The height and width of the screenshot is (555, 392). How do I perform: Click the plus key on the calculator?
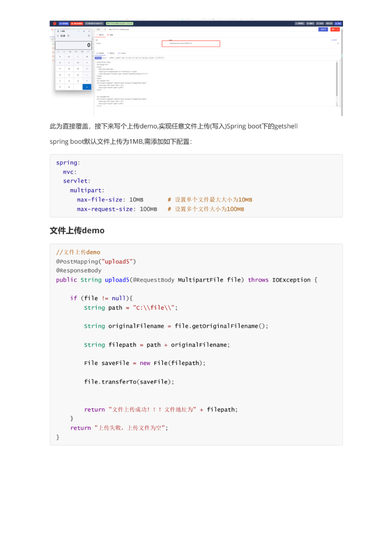(x=87, y=81)
